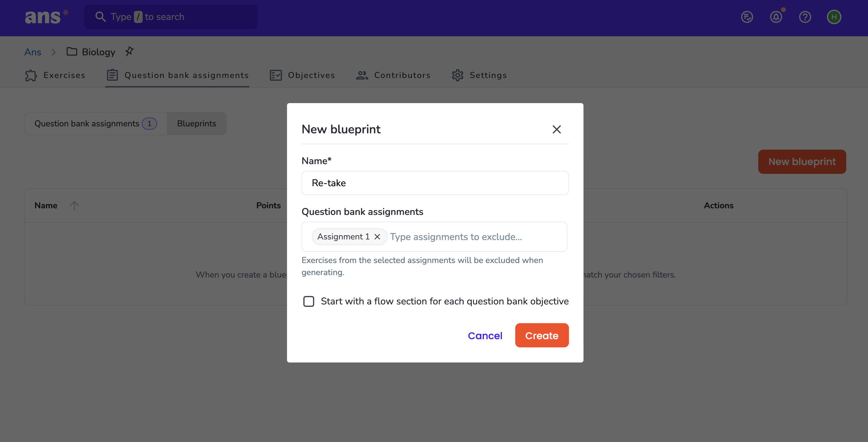The height and width of the screenshot is (442, 868).
Task: Enable flow section for each objective checkbox
Action: [309, 301]
